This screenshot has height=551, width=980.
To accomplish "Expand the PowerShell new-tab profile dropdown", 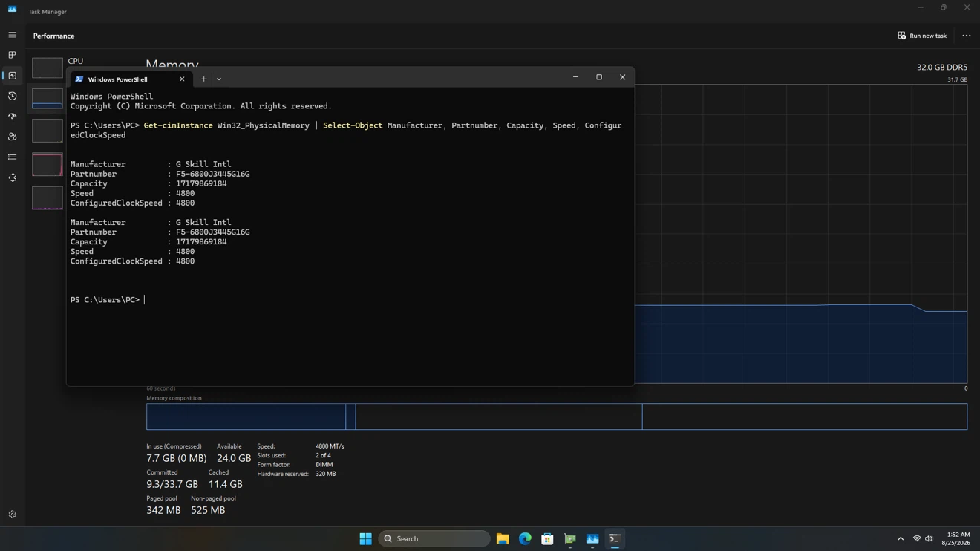I will [x=219, y=79].
